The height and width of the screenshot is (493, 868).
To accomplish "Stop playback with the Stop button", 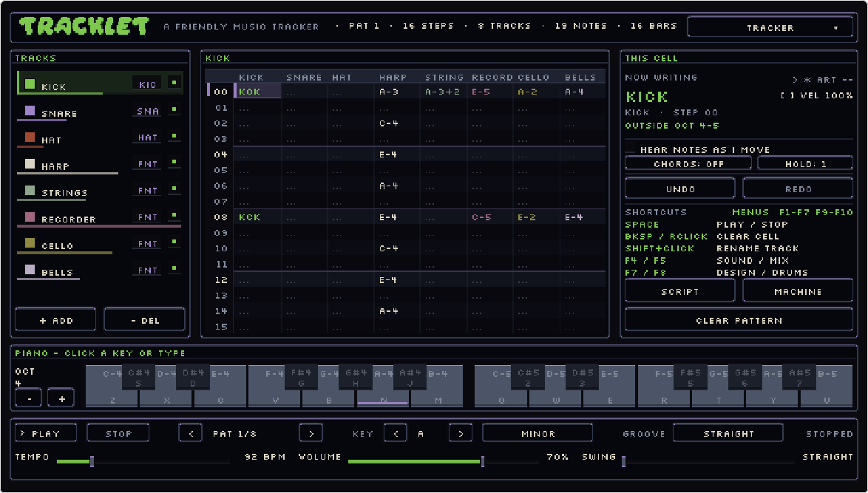I will pyautogui.click(x=118, y=433).
